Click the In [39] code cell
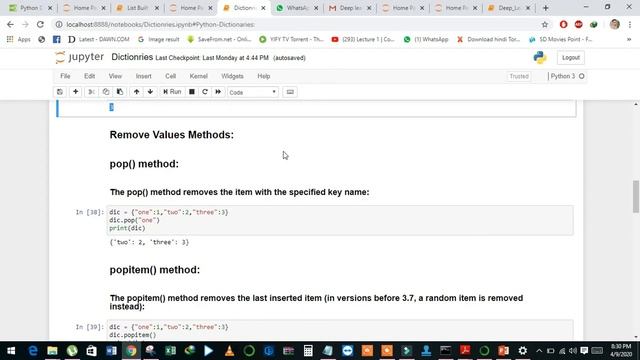The image size is (640, 360). [340, 330]
